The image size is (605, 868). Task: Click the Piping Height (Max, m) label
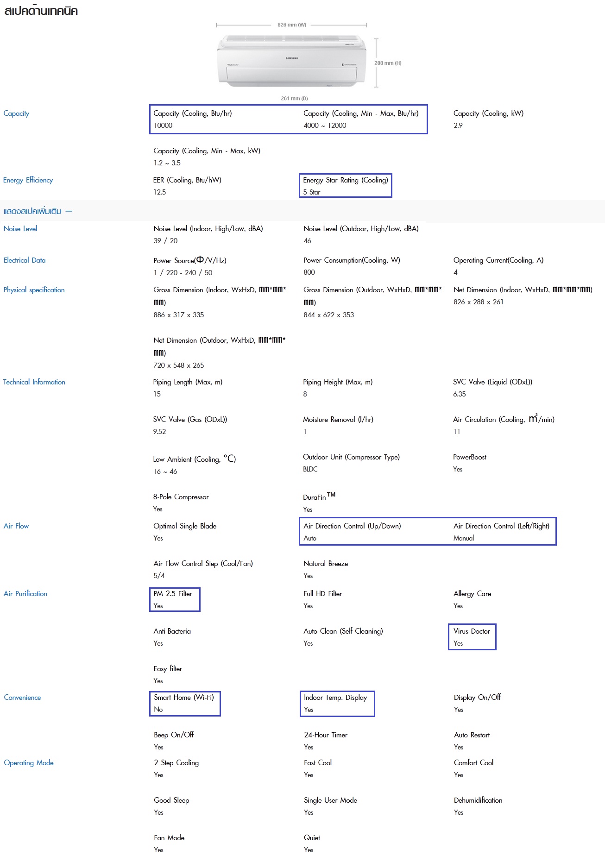tap(338, 382)
